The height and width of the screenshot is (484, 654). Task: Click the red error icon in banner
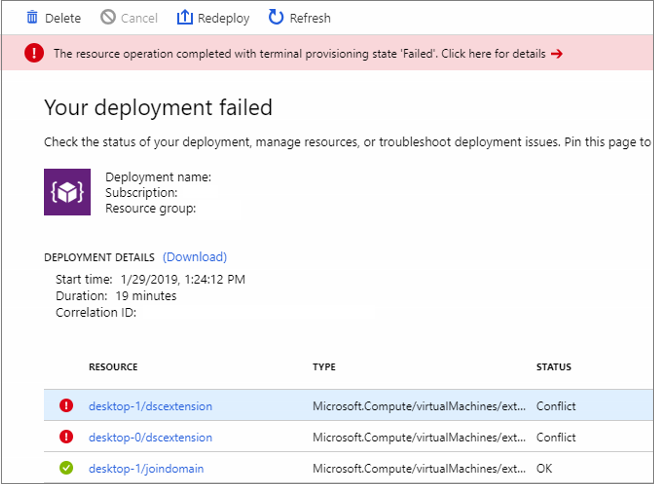pos(35,53)
